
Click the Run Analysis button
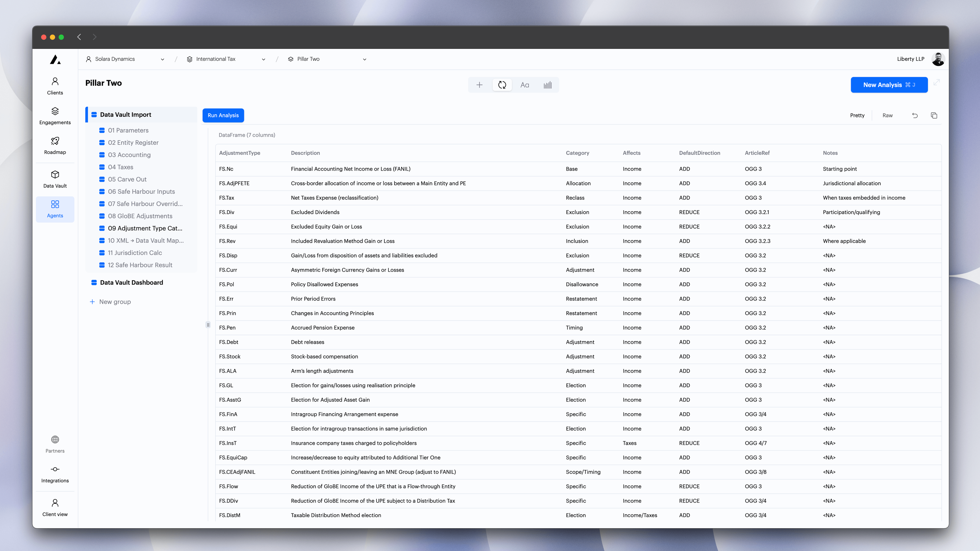223,115
